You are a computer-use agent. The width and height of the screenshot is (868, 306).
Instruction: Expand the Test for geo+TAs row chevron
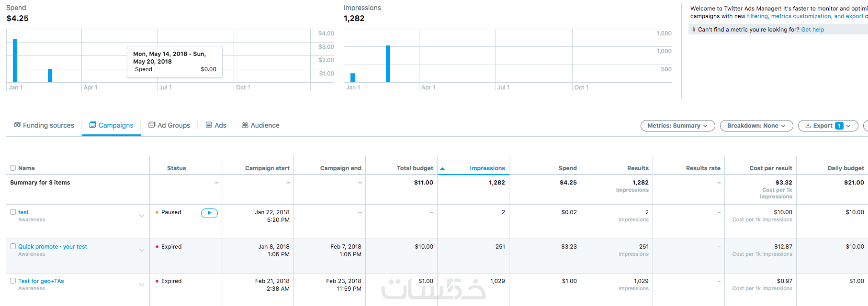142,284
